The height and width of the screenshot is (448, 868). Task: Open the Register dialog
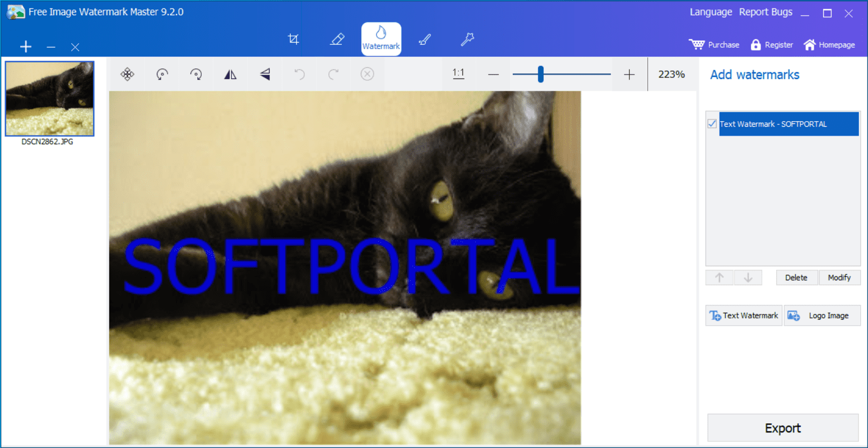click(x=772, y=45)
